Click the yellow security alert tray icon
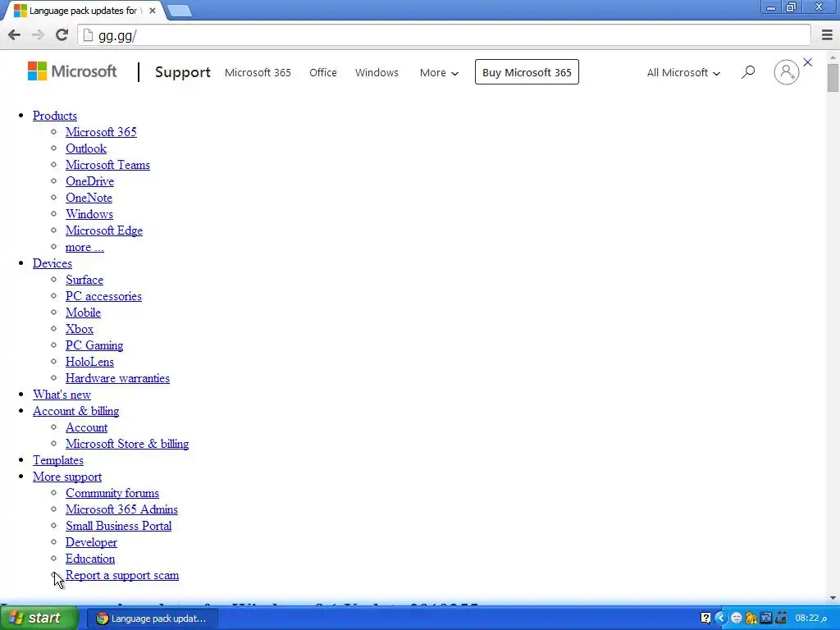The width and height of the screenshot is (840, 630). [x=751, y=619]
